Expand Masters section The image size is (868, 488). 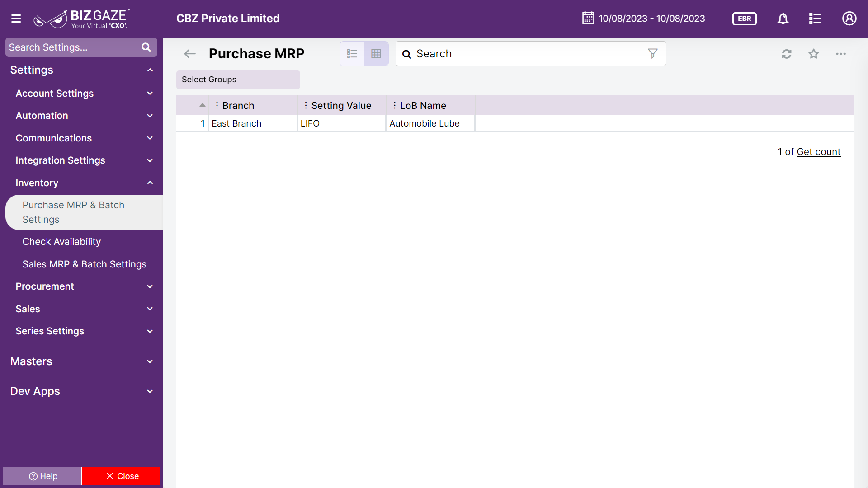150,361
